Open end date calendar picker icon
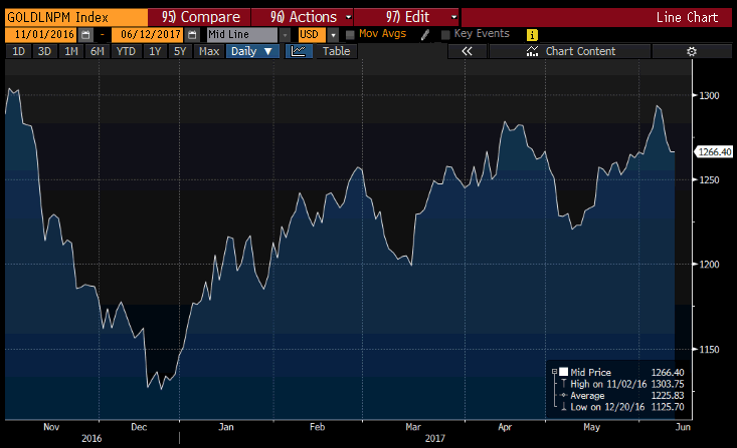Image resolution: width=737 pixels, height=448 pixels. 192,35
